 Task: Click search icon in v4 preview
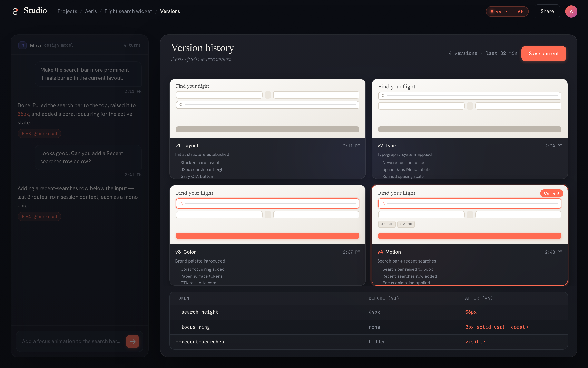(x=383, y=203)
